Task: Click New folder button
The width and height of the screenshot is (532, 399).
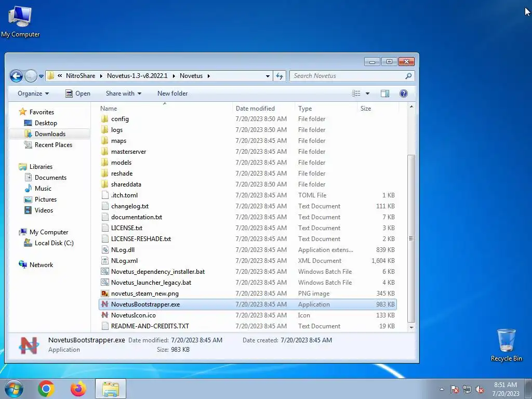Action: pos(172,94)
